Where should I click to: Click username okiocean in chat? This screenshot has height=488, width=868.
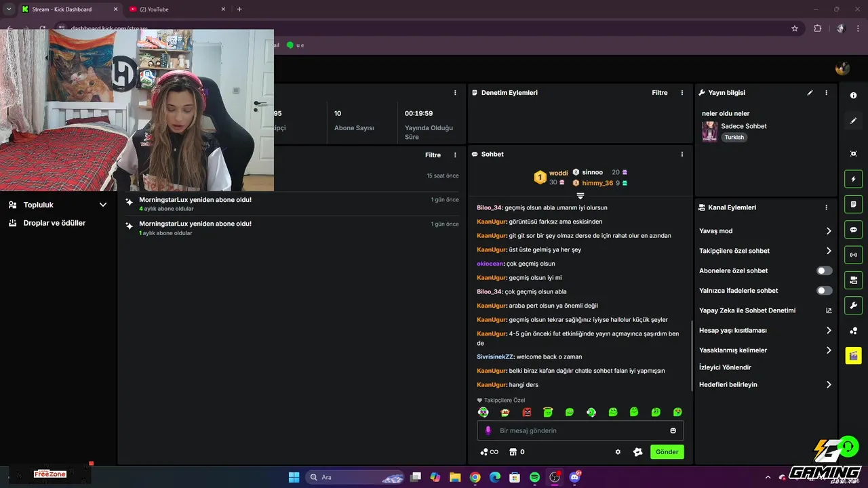click(x=490, y=264)
